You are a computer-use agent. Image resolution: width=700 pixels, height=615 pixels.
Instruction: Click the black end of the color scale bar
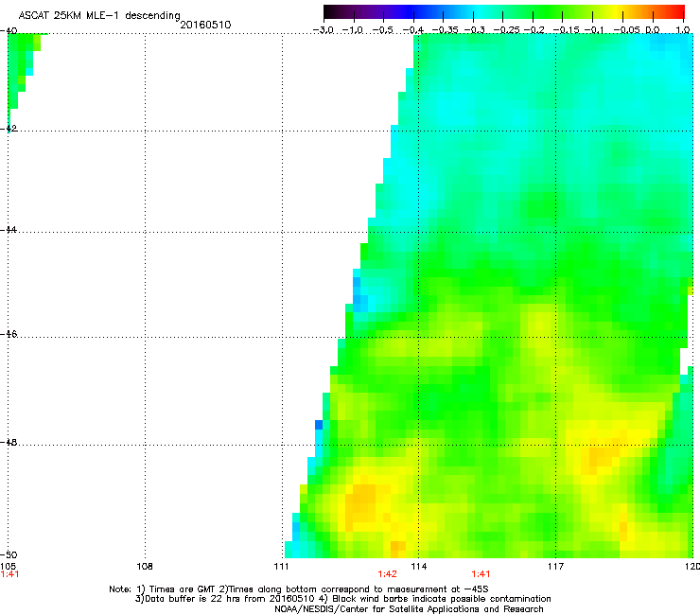click(330, 11)
